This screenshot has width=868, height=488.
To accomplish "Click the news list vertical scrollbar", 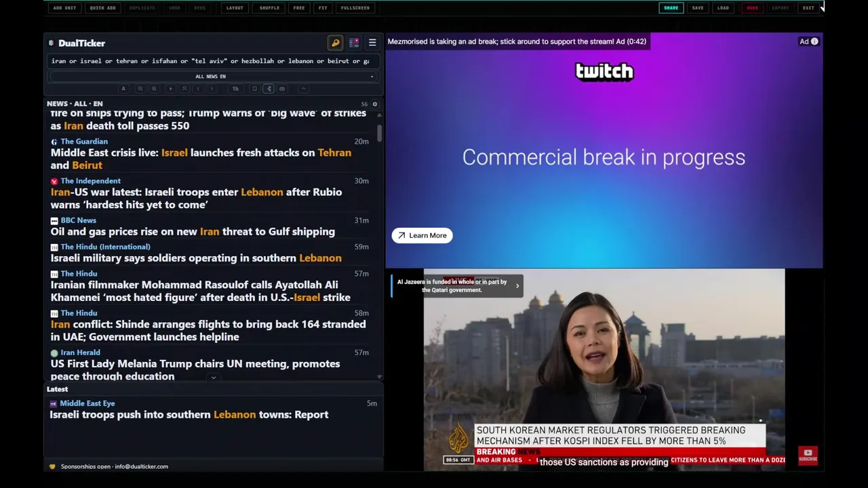I will 379,133.
